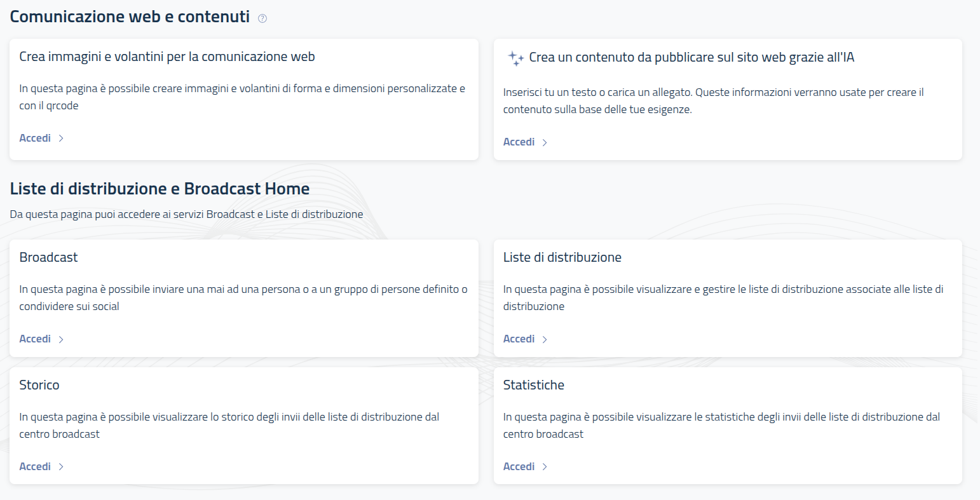Click the chevron arrow next to Broadcast Accedi
This screenshot has width=980, height=500.
tap(61, 339)
